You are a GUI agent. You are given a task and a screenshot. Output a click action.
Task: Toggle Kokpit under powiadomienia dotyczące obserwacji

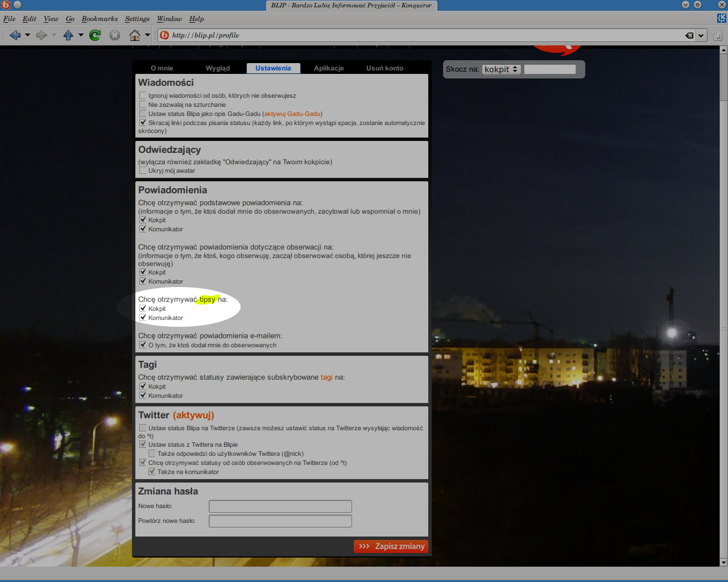coord(143,272)
